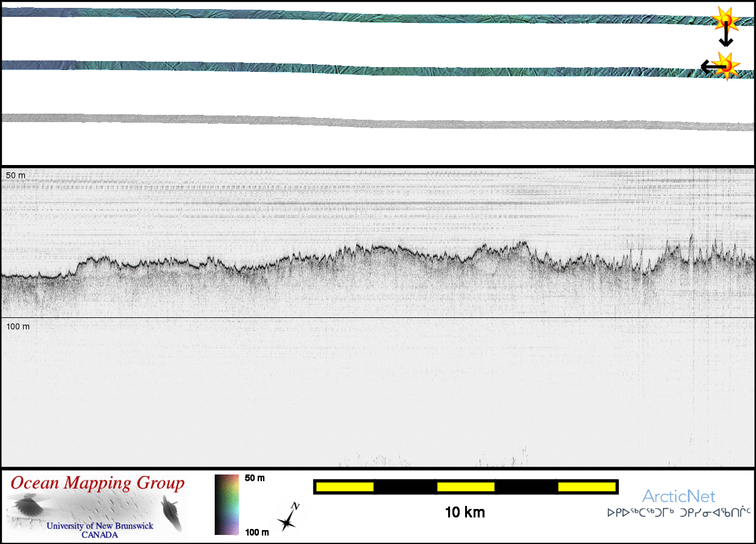756x544 pixels.
Task: Open the ArcticNet logo
Action: [x=679, y=497]
